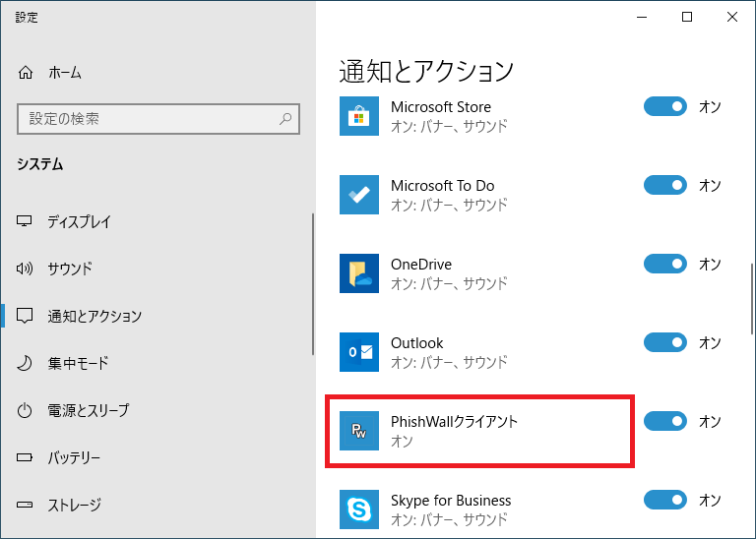The image size is (756, 539).
Task: Disable Microsoft Store notifications toggle
Action: pos(664,106)
